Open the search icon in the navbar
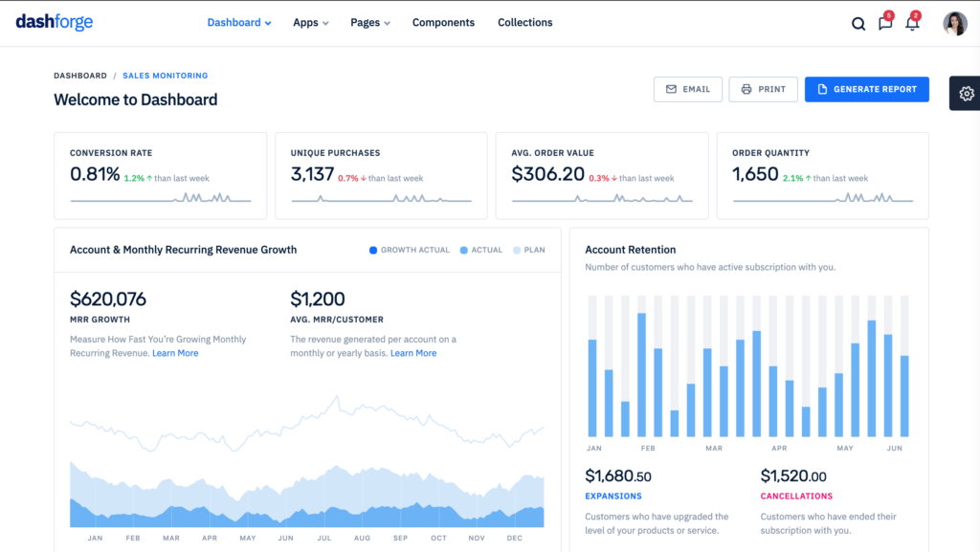 coord(858,23)
